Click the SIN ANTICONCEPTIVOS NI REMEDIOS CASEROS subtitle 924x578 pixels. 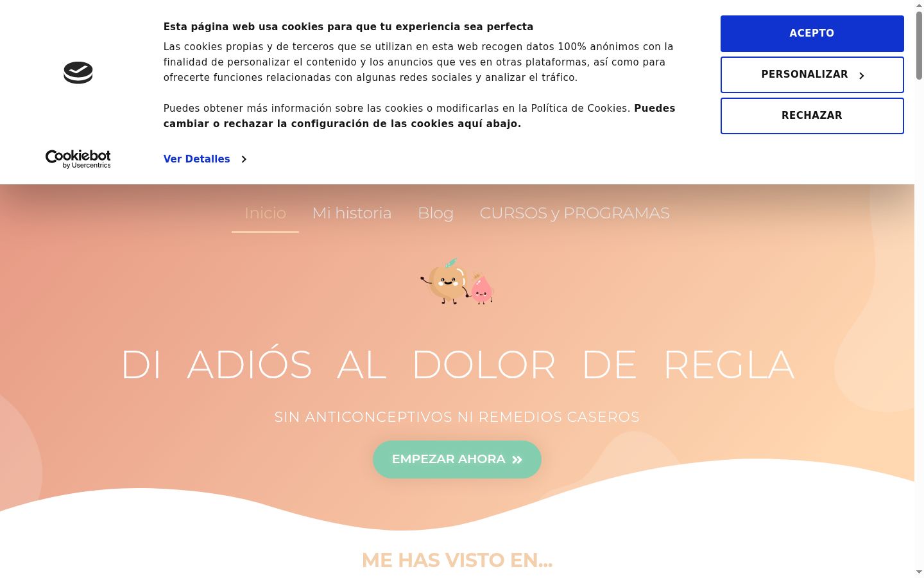[x=457, y=417]
